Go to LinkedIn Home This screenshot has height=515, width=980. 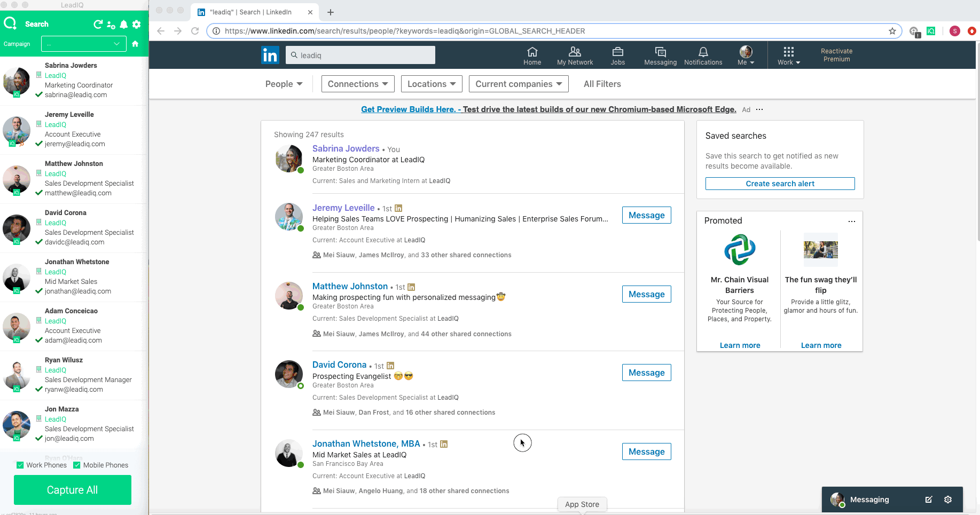(532, 56)
